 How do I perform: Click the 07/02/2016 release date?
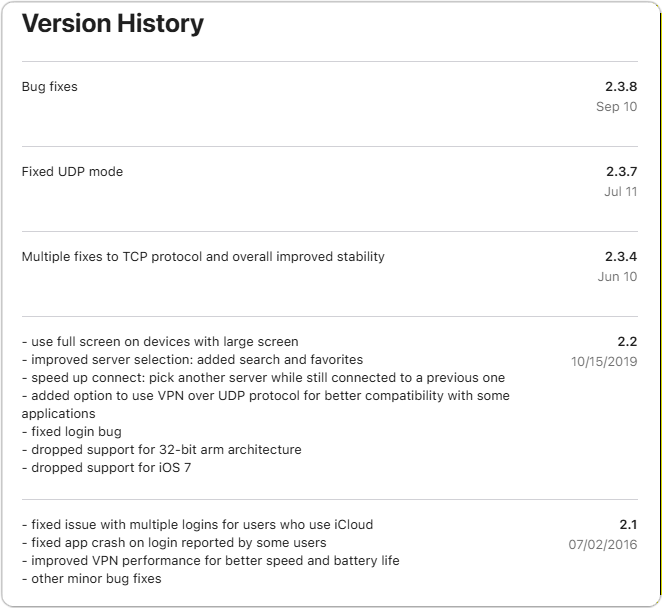point(604,545)
